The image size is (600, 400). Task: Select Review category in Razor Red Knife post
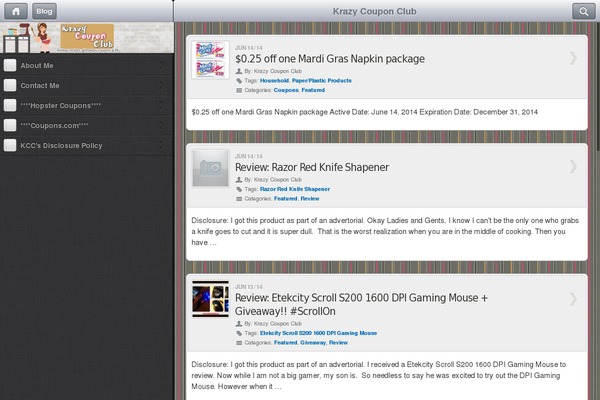(310, 199)
